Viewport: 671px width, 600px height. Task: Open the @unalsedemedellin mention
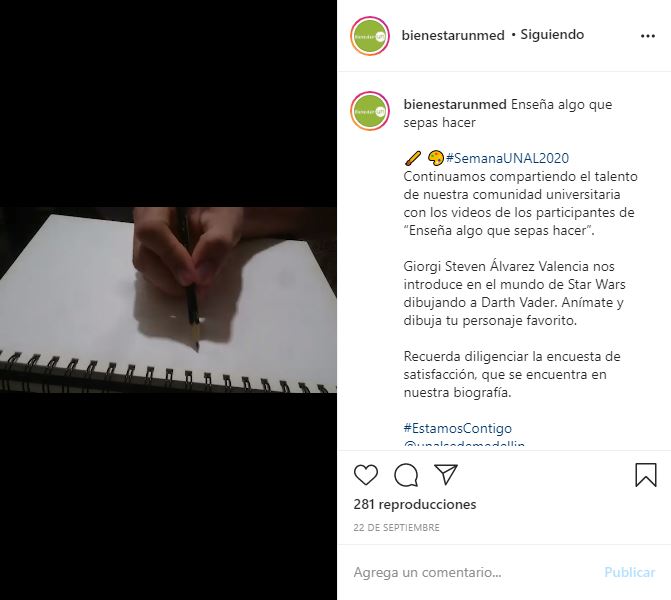pos(464,444)
